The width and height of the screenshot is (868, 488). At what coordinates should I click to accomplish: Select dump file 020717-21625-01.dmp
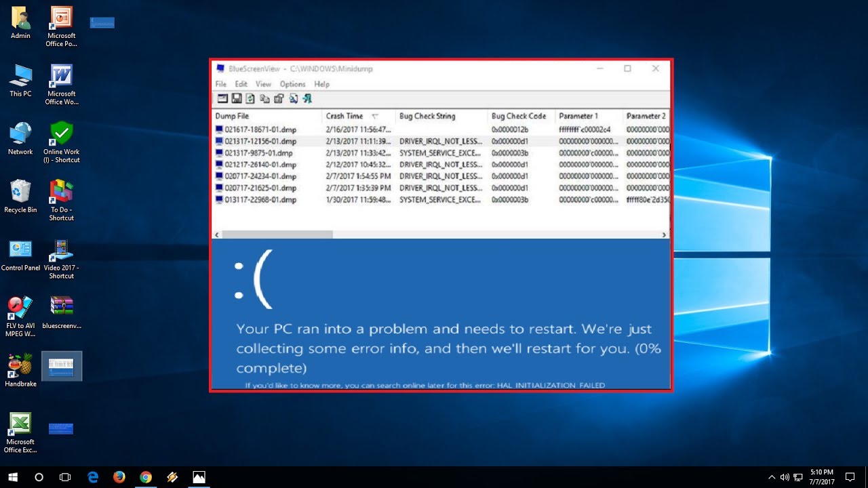click(x=260, y=188)
